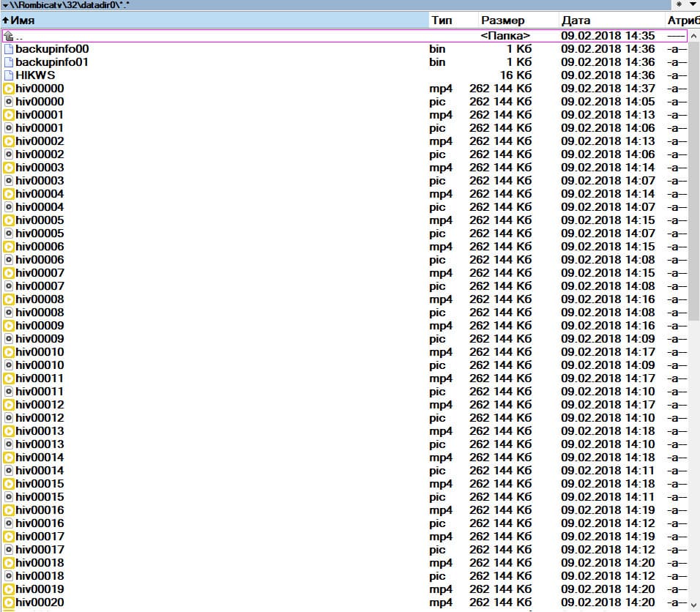Click the HIKWS file icon
700x612 pixels.
[9, 75]
